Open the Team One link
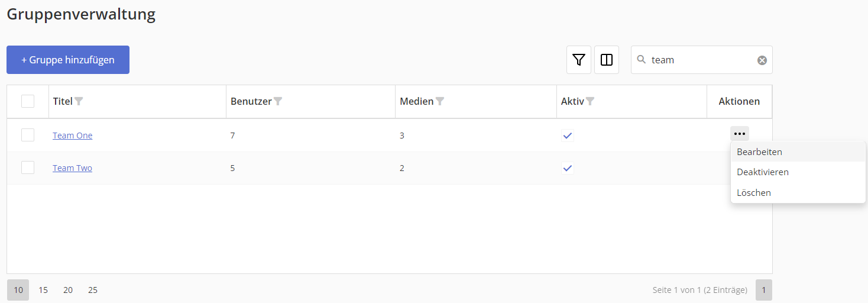The height and width of the screenshot is (303, 868). 72,136
